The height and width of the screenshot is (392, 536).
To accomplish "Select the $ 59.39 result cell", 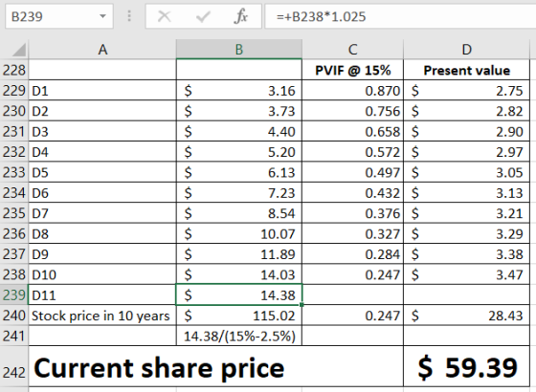I will coord(467,367).
